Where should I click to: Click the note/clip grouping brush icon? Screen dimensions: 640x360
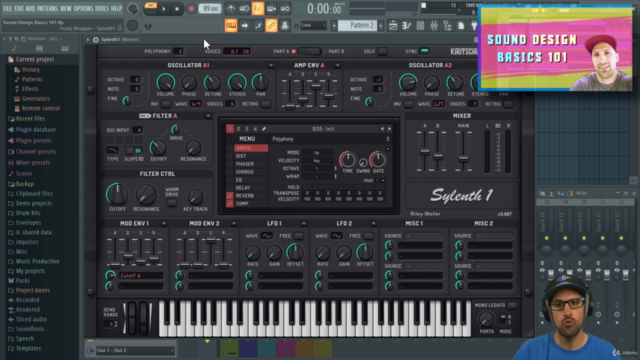click(258, 26)
